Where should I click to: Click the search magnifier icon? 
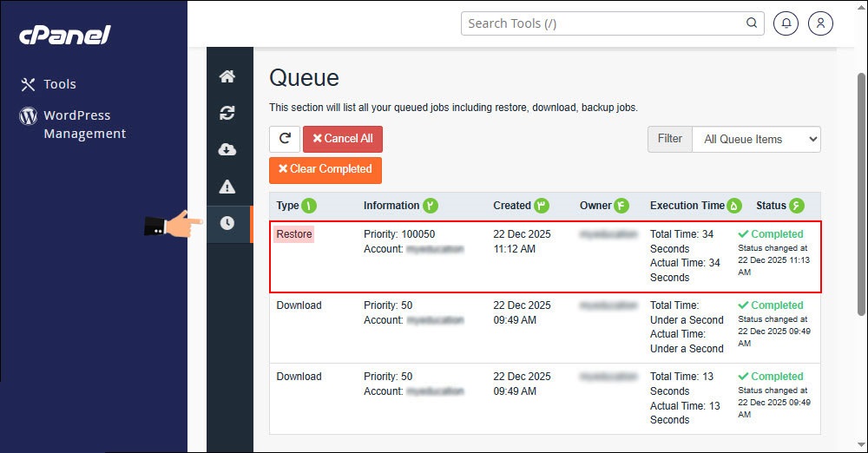click(751, 23)
